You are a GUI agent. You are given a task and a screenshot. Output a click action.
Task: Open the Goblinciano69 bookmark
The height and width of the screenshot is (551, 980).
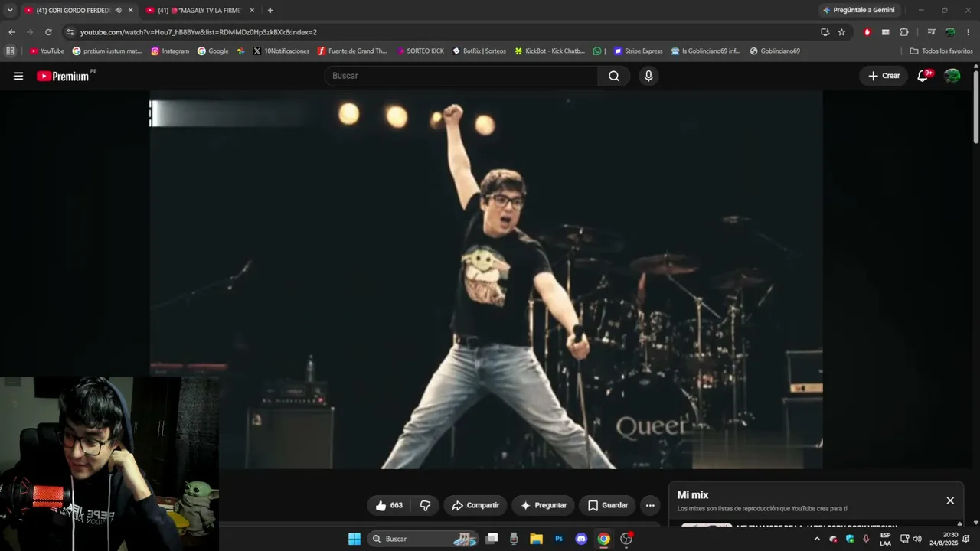[775, 51]
